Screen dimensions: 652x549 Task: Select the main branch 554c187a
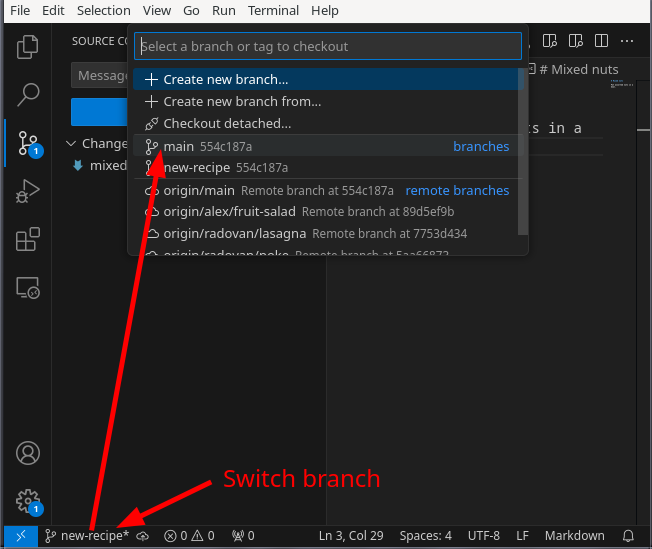point(328,146)
